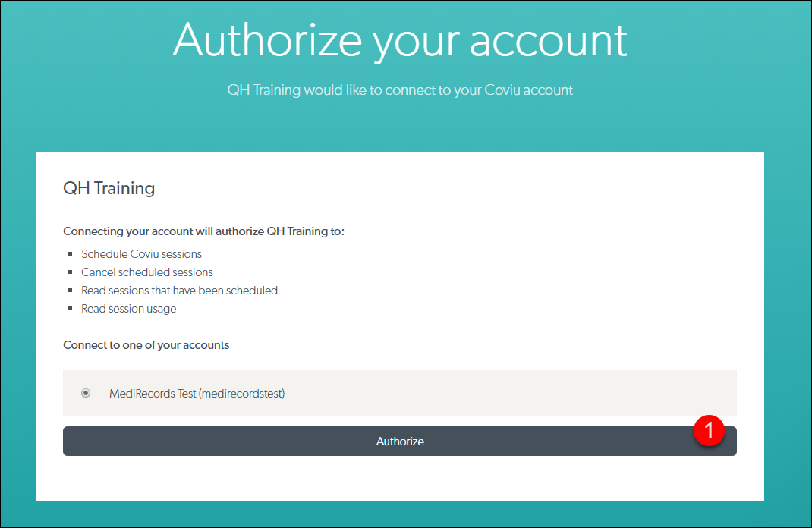Screen dimensions: 812x528
Task: Click the bullet marker beside Schedule Coviu sessions
Action: click(72, 253)
